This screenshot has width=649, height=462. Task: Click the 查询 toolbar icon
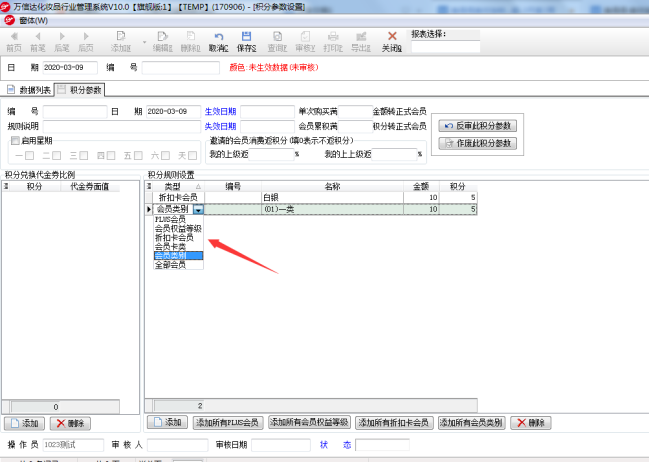coord(277,42)
